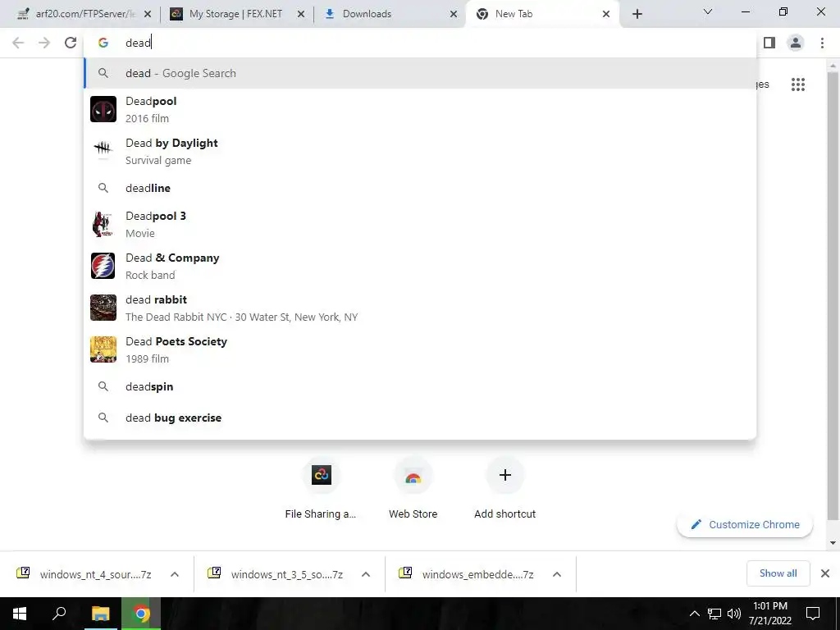Viewport: 840px width, 630px height.
Task: Close the New Tab tab
Action: [x=606, y=15]
